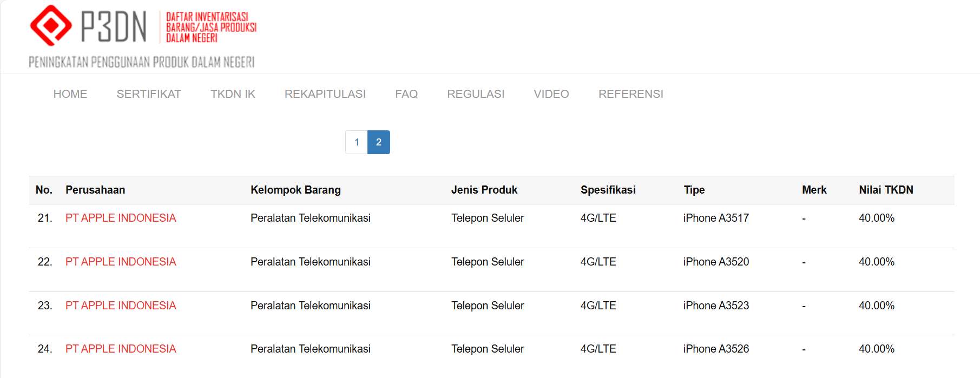Click row number 23.
The width and height of the screenshot is (980, 378).
(45, 306)
